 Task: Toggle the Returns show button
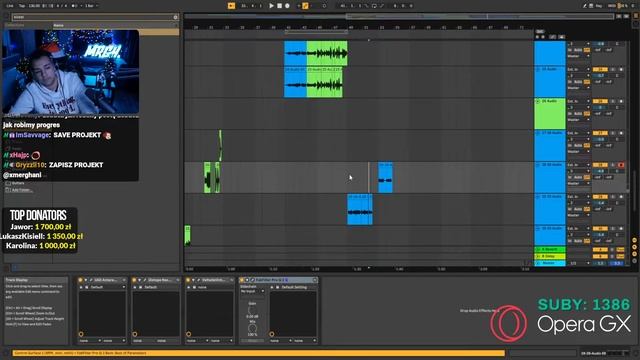pyautogui.click(x=634, y=247)
